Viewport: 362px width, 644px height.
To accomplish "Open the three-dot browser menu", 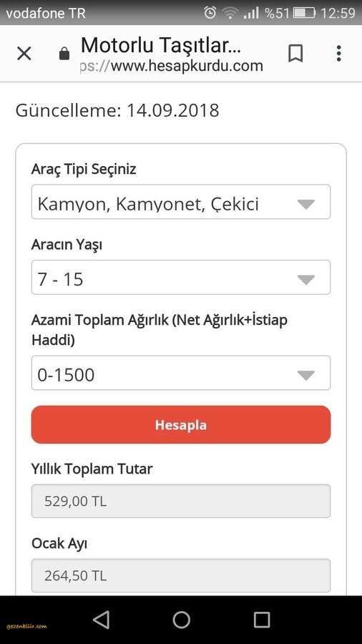I will (338, 54).
